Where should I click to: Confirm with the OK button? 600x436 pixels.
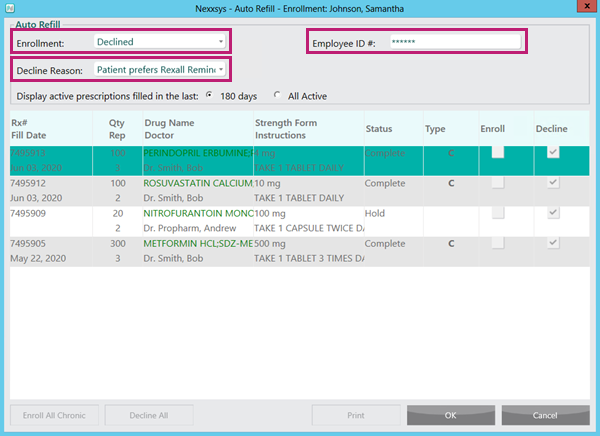(450, 415)
